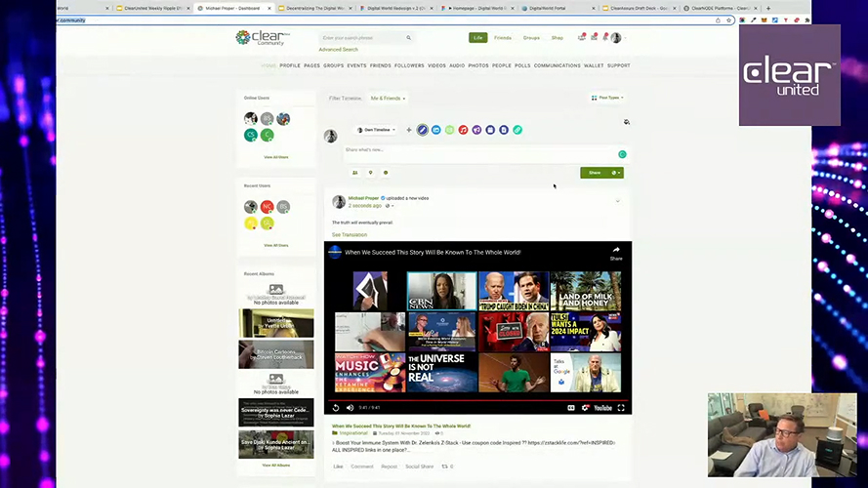Click the replay icon in the video player

[336, 408]
